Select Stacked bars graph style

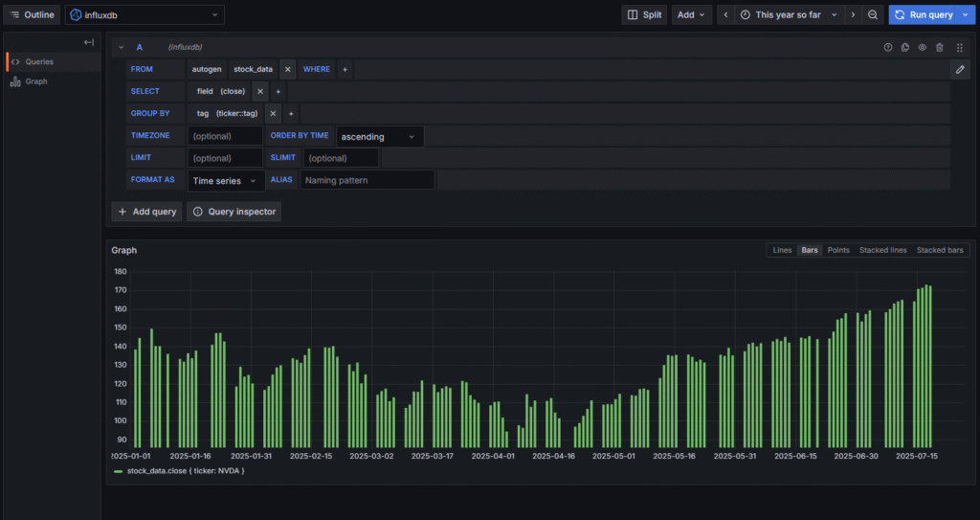(939, 250)
